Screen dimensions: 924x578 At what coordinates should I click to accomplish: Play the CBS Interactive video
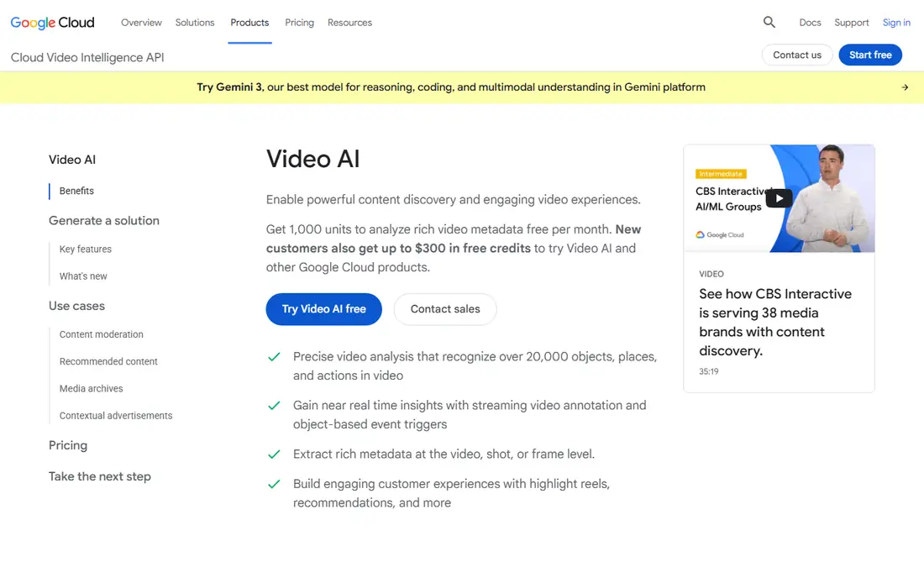(779, 198)
